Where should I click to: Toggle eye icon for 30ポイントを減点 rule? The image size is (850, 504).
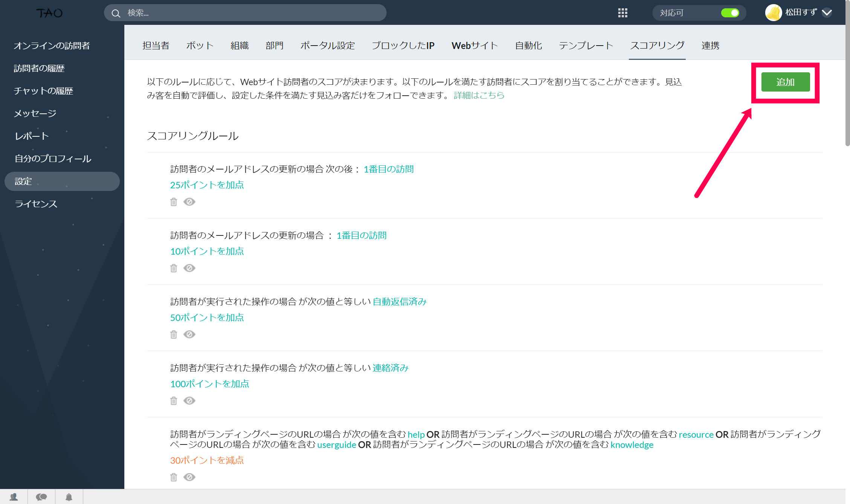coord(190,477)
